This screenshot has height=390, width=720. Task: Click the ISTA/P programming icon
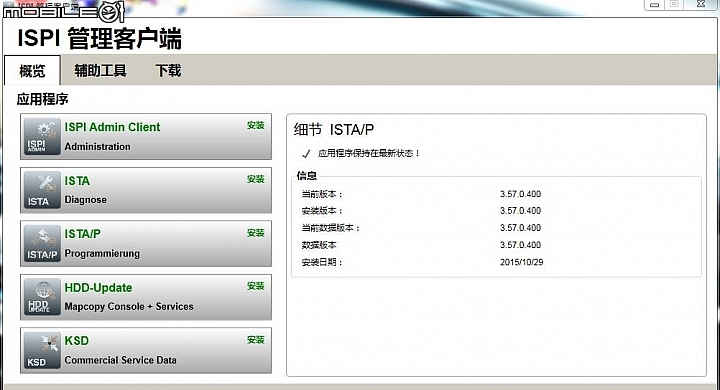tap(42, 243)
